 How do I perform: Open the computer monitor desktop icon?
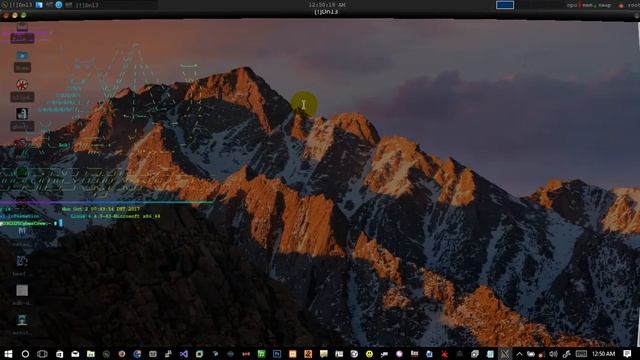coord(22,320)
